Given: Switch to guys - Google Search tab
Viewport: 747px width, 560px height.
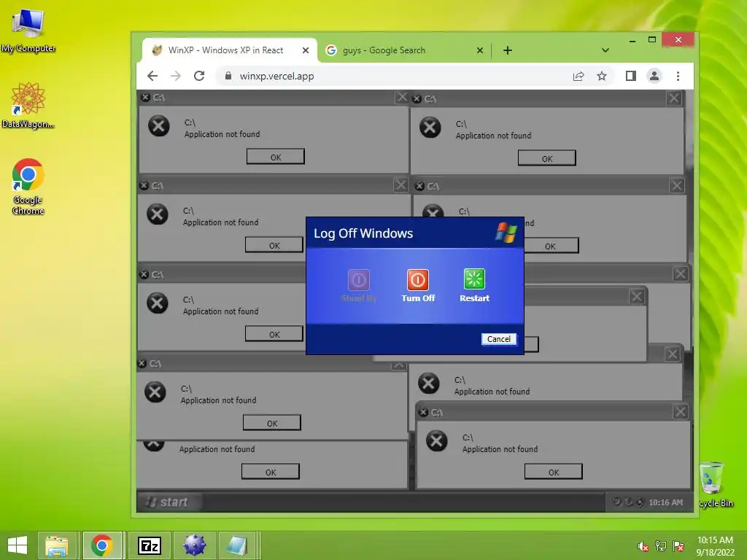Looking at the screenshot, I should point(404,50).
